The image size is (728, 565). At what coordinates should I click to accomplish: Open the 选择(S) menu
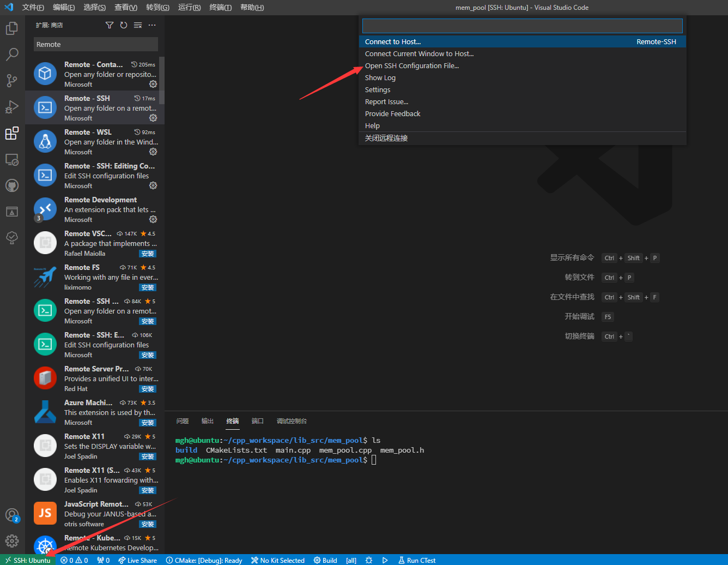pos(95,7)
